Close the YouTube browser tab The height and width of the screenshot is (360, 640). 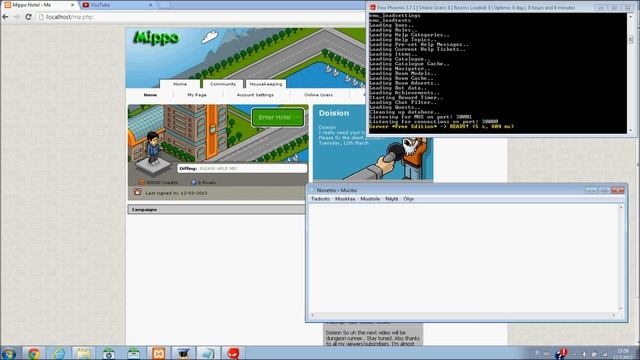point(150,5)
